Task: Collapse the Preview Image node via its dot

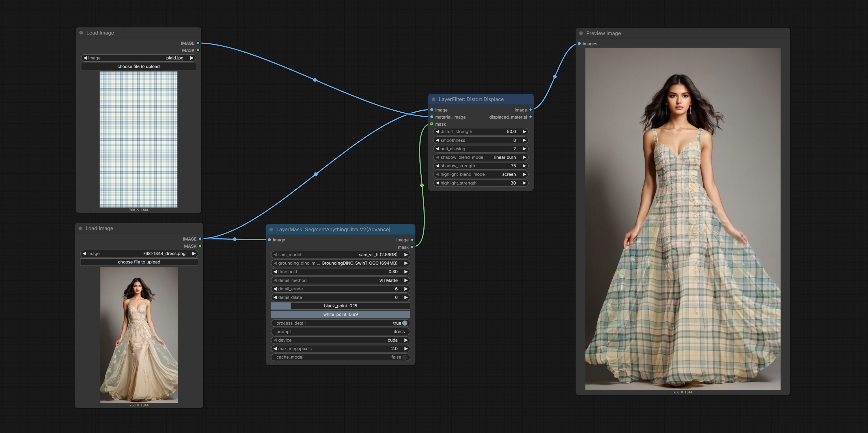Action: pos(581,33)
